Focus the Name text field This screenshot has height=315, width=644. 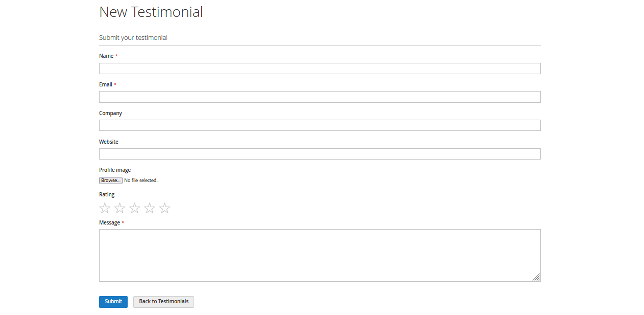[x=320, y=69]
